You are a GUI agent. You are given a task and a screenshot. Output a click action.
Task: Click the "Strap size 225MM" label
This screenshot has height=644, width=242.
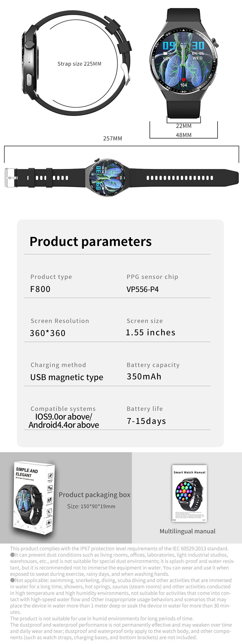point(79,64)
